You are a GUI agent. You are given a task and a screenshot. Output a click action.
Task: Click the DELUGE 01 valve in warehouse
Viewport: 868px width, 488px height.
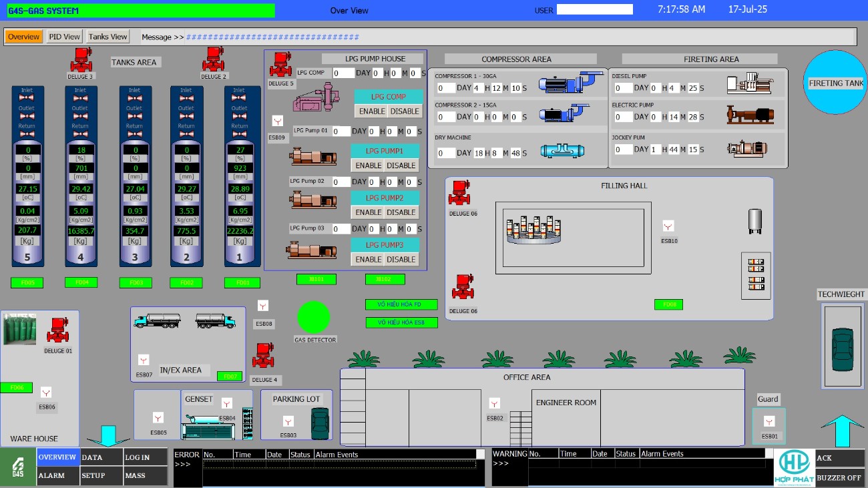58,331
